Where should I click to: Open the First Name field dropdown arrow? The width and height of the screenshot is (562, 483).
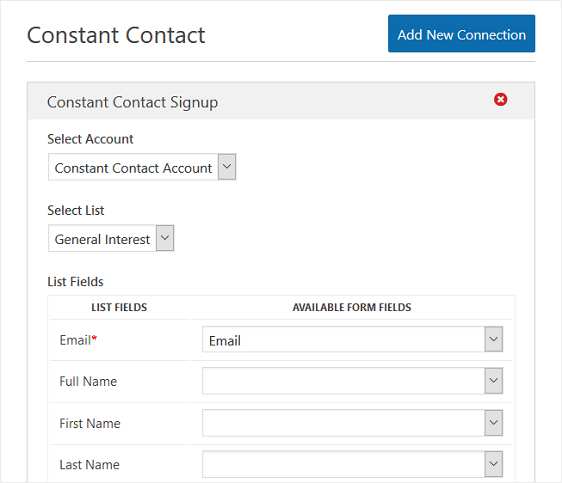pos(494,423)
